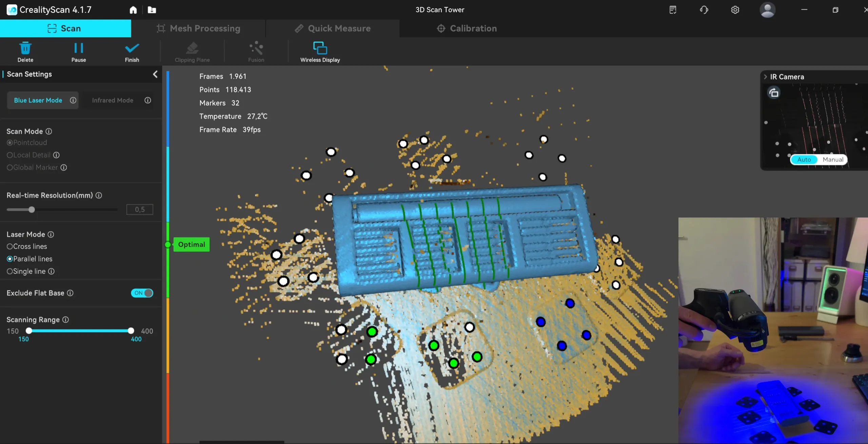Select Blue Laser Mode button
868x444 pixels.
[x=38, y=100]
